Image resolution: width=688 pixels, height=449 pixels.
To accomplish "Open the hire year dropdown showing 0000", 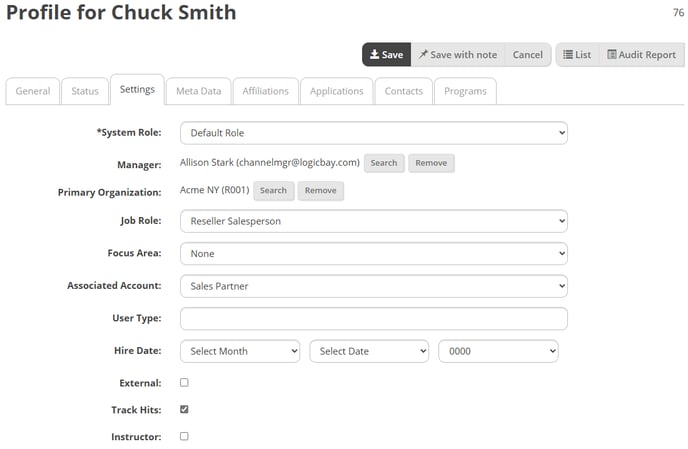I will click(x=498, y=351).
